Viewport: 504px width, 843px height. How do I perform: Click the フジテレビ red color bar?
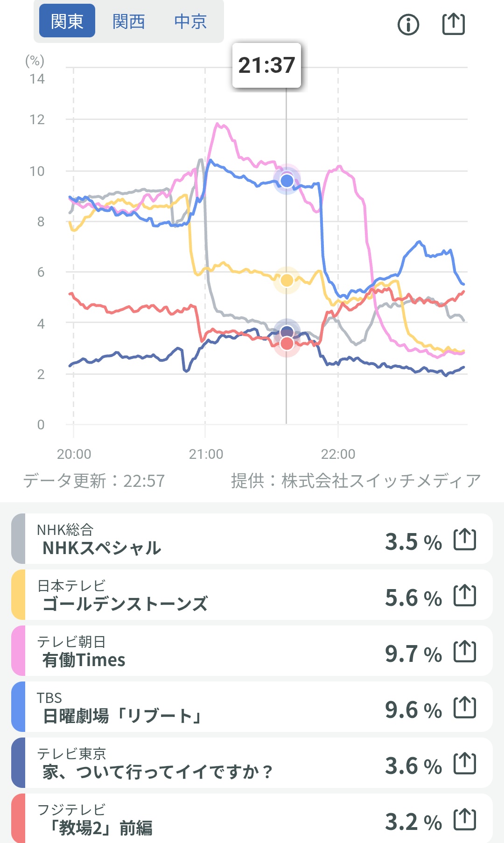pos(18,819)
